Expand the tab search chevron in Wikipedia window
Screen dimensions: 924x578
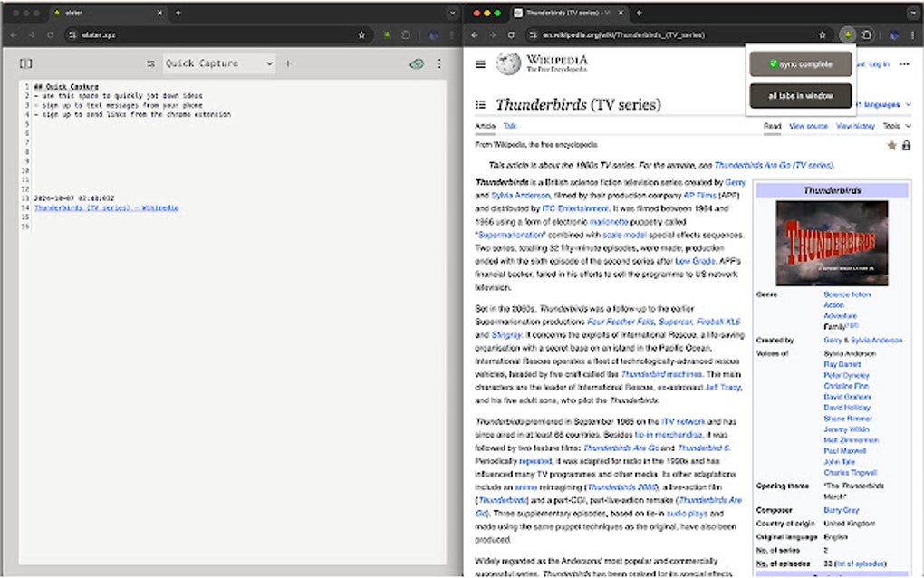coord(913,13)
